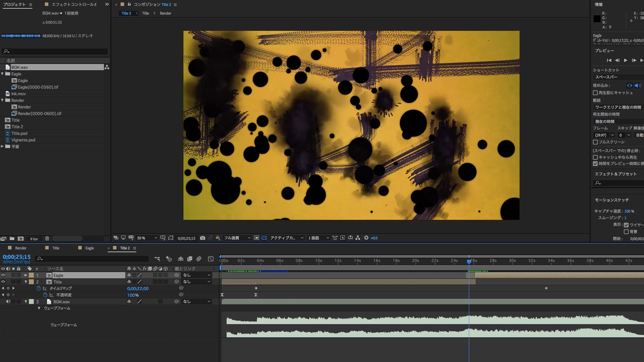Viewport: 644px width, 362px height.
Task: Toggle wireframe display in Motion Sketch
Action: [x=626, y=225]
